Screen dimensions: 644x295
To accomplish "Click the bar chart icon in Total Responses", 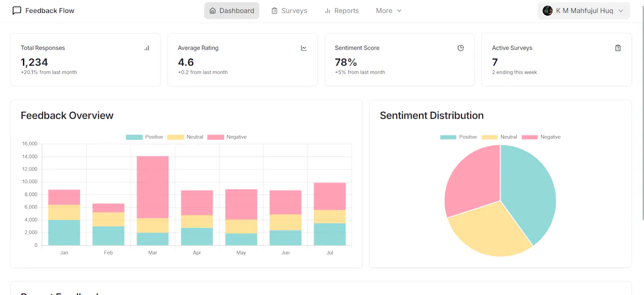I will click(147, 48).
